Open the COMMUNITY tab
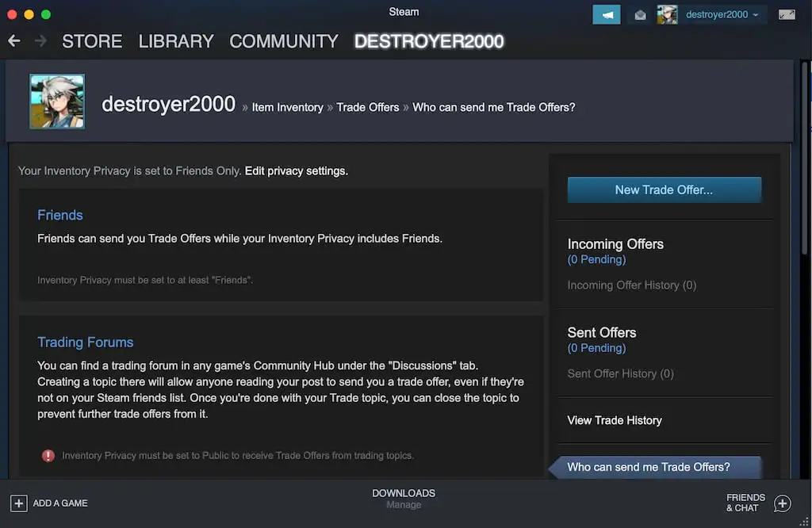 point(284,41)
